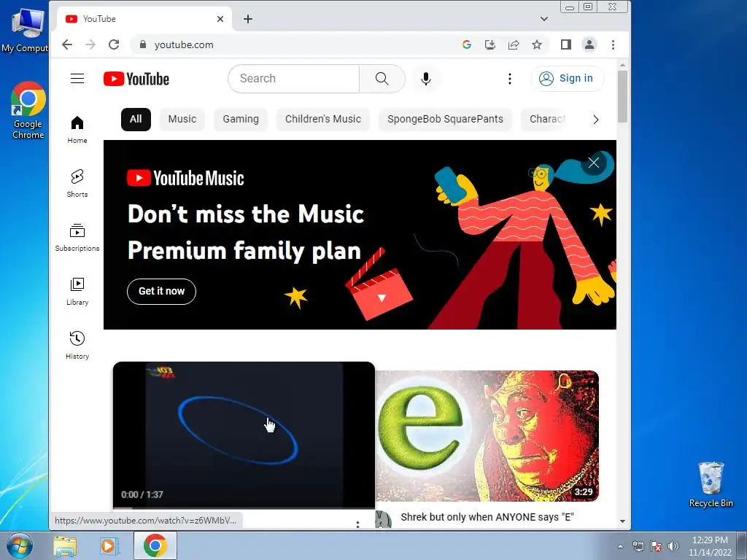Click browser back arrow

coord(67,44)
